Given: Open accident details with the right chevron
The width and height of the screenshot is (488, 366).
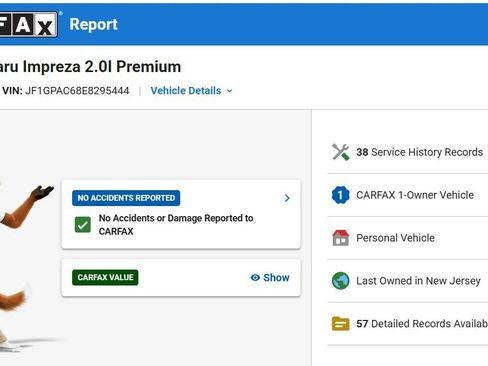Looking at the screenshot, I should tap(287, 198).
